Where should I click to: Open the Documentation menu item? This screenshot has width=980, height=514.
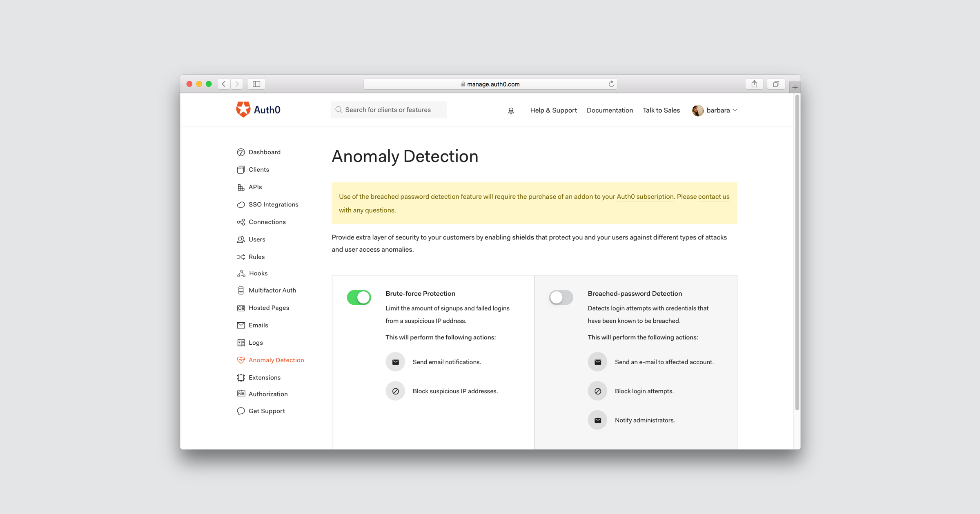coord(610,110)
